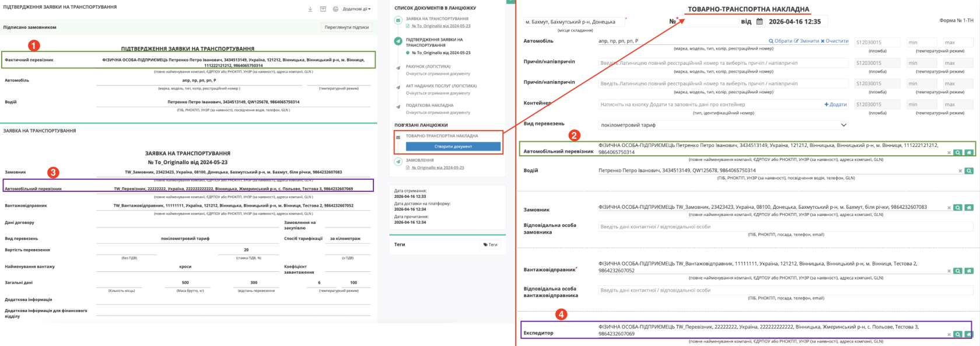The image size is (980, 346).
Task: Click the пломба field in the Автомобіль row
Action: (877, 42)
